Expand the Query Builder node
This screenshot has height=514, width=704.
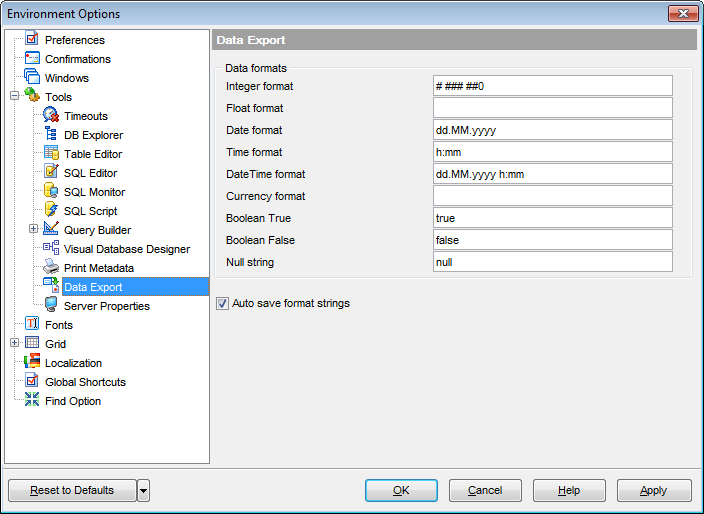click(33, 230)
